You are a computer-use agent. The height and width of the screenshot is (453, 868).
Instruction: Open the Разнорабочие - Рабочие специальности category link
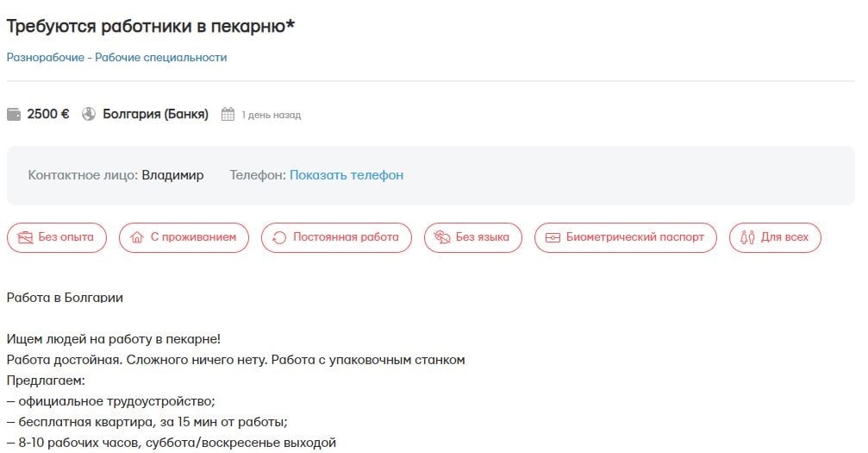116,57
